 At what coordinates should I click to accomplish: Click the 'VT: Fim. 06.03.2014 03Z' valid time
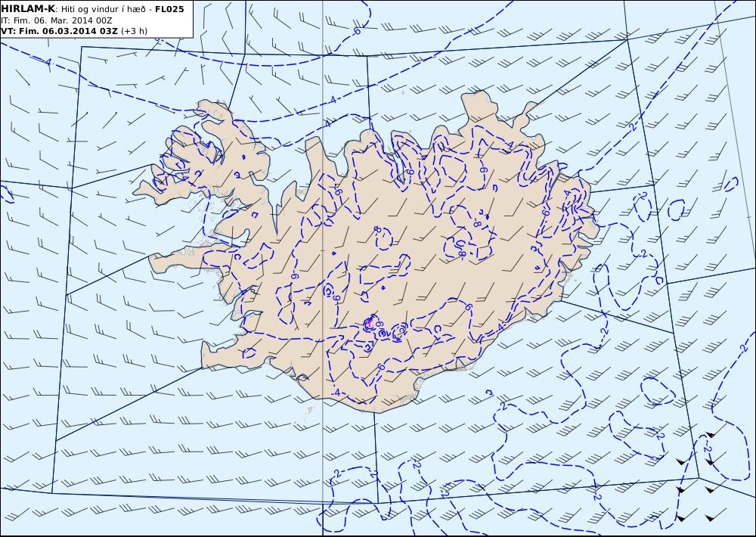pos(59,31)
